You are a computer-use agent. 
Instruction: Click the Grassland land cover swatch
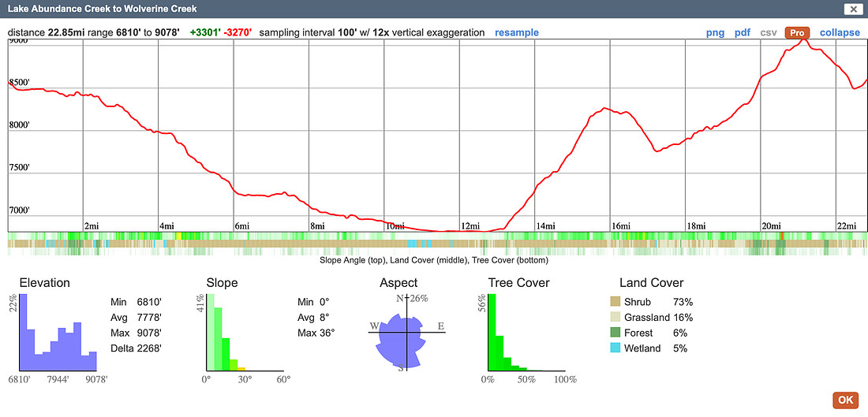coord(615,318)
